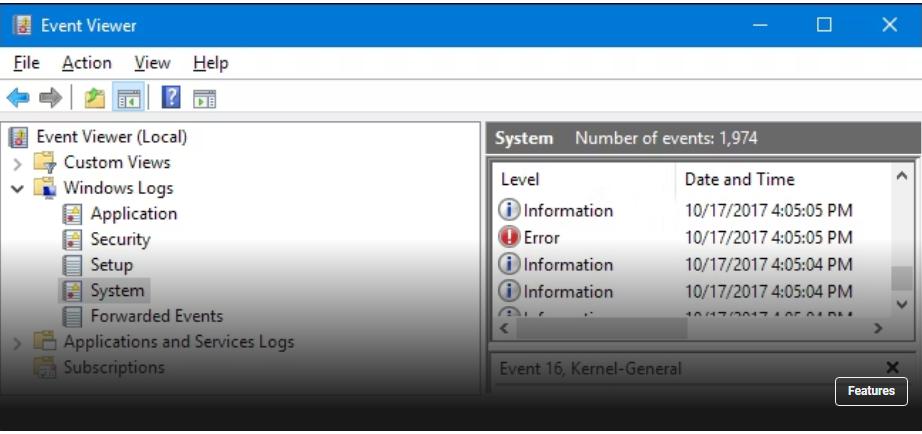The height and width of the screenshot is (434, 922).
Task: Toggle the Show/Hide Console Tree icon
Action: 129,98
